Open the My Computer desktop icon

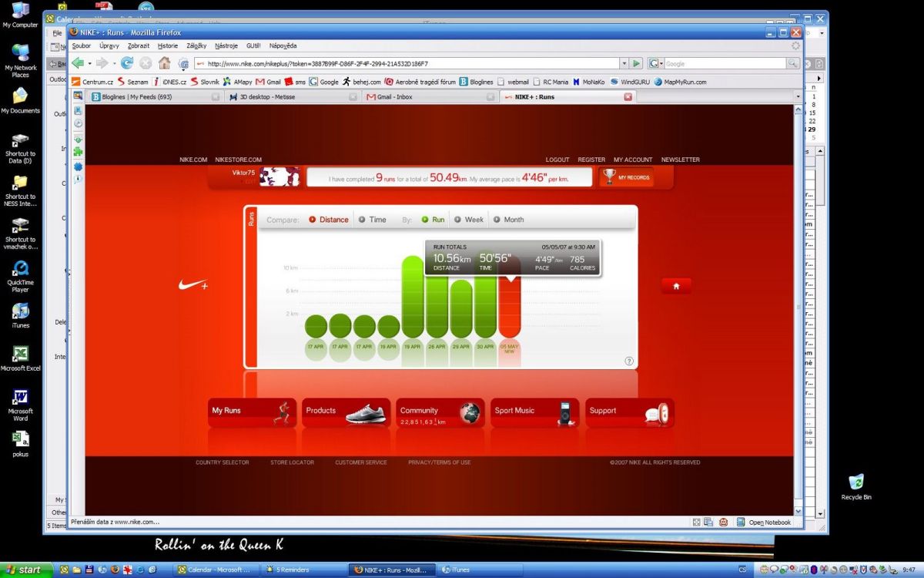(20, 15)
